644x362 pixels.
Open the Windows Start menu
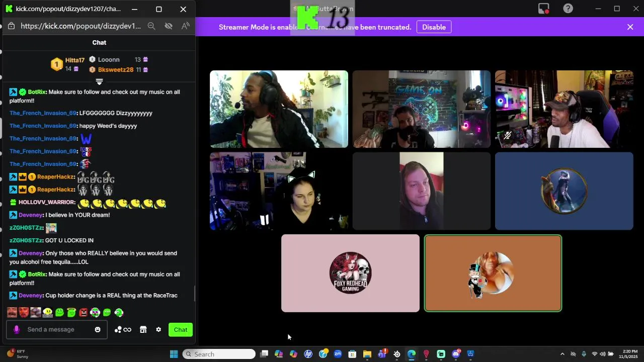point(174,354)
